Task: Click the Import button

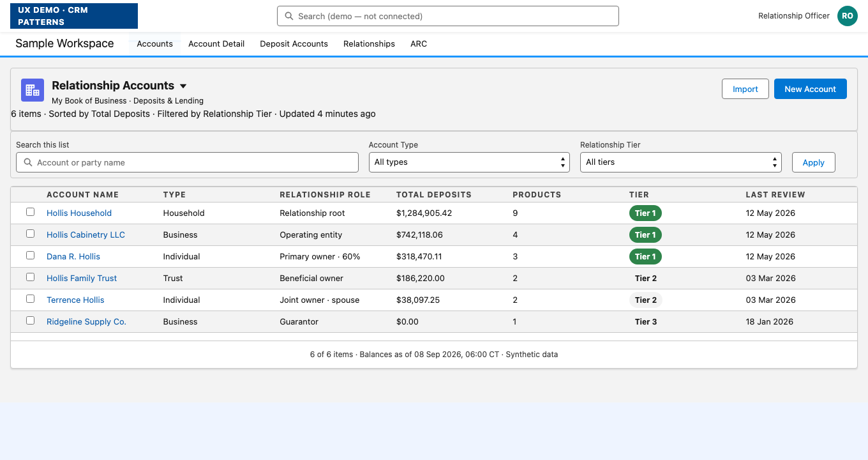Action: tap(745, 89)
